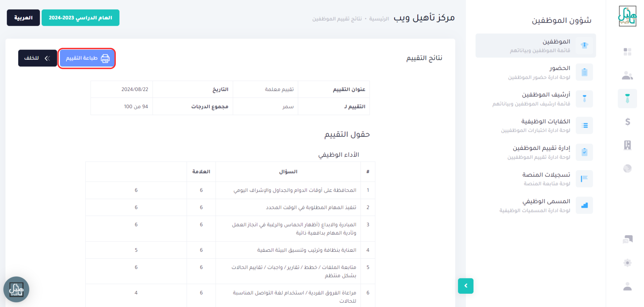The height and width of the screenshot is (307, 644).
Task: Switch language via العربية button
Action: tap(23, 18)
